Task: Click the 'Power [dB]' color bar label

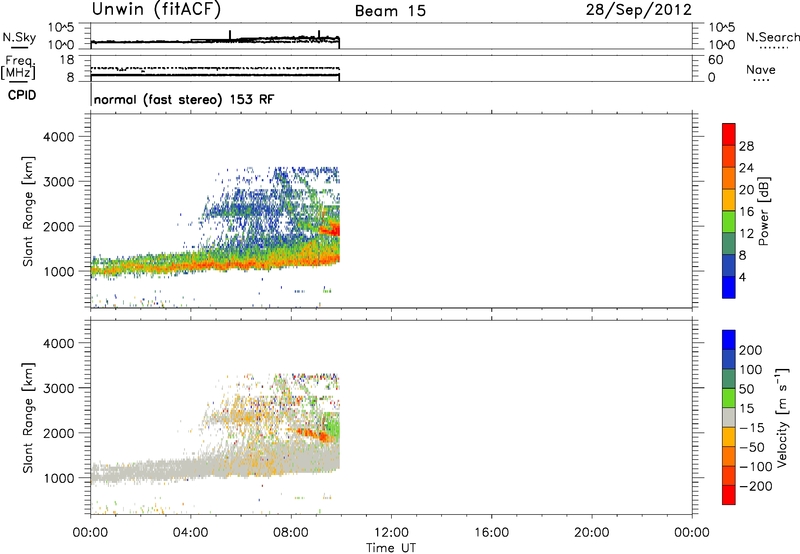Action: click(x=763, y=211)
